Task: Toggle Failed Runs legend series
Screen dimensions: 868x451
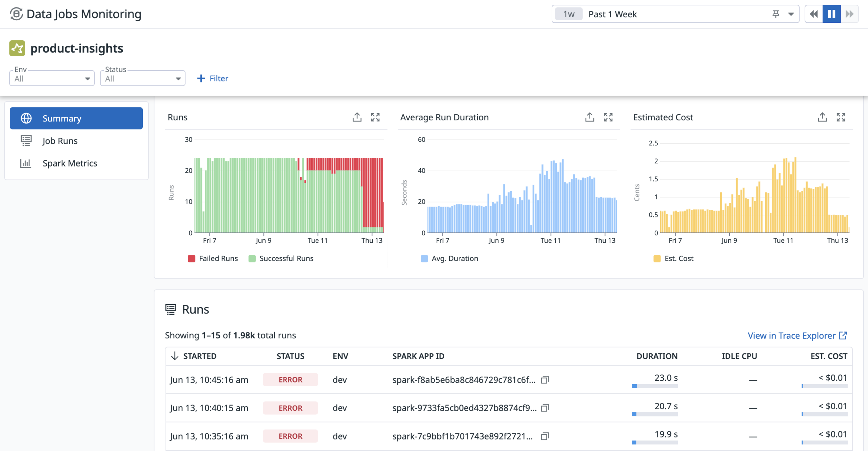Action: (x=213, y=258)
